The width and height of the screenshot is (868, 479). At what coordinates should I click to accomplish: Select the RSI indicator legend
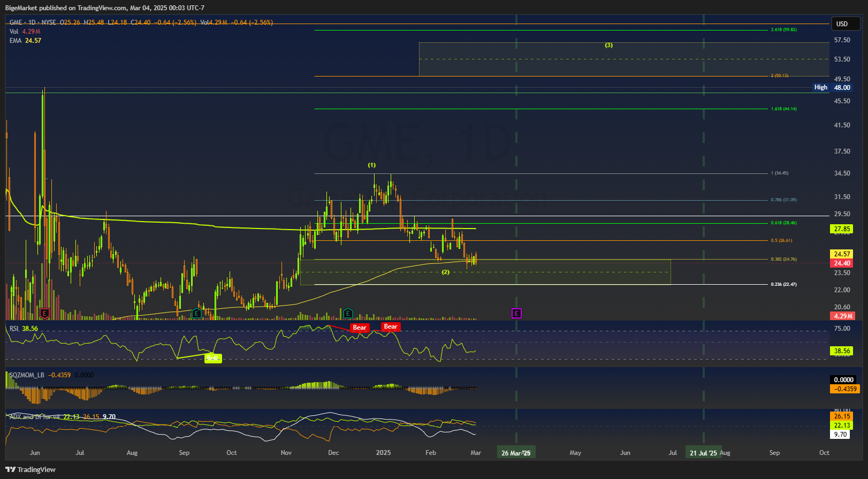coord(24,329)
